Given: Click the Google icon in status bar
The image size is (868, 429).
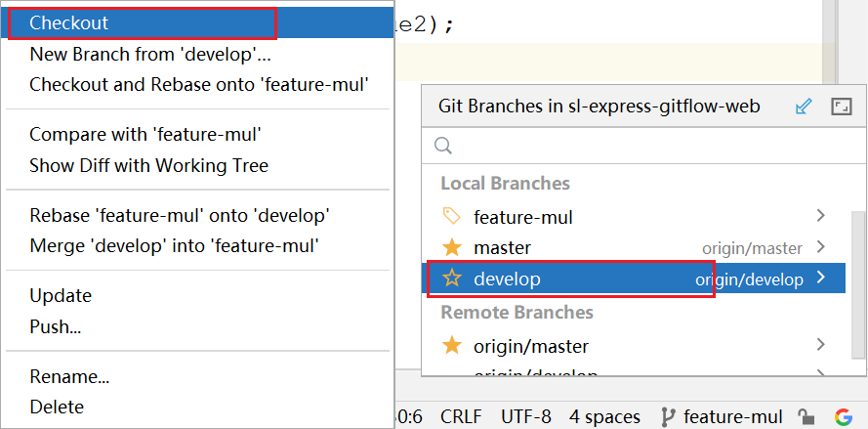Looking at the screenshot, I should point(843,417).
